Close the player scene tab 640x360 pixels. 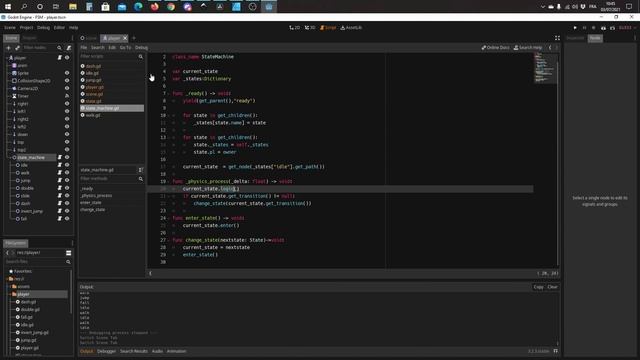coord(125,38)
